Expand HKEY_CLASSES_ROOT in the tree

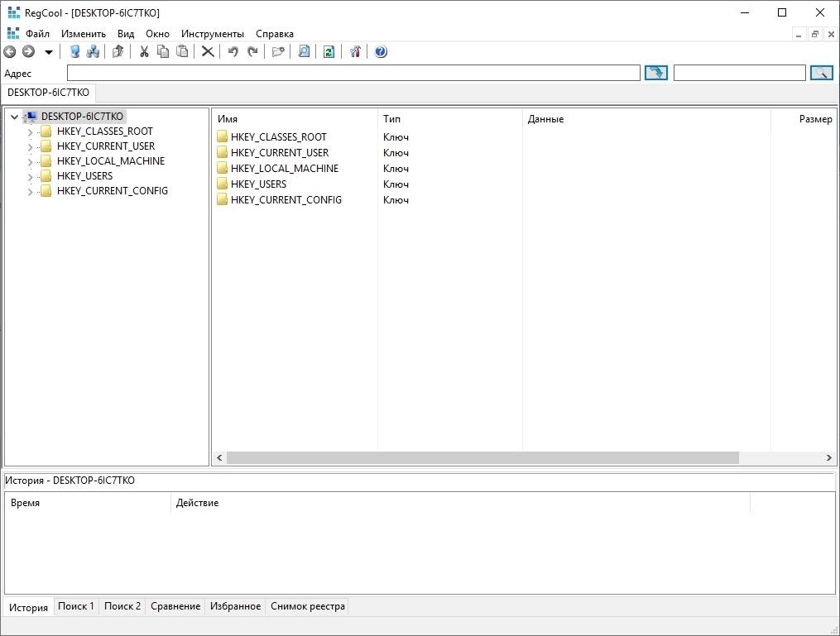pyautogui.click(x=30, y=132)
